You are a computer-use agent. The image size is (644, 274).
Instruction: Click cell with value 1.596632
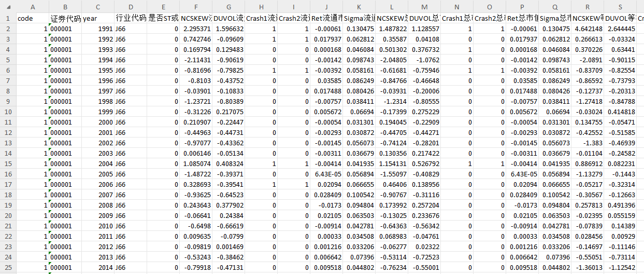point(228,29)
